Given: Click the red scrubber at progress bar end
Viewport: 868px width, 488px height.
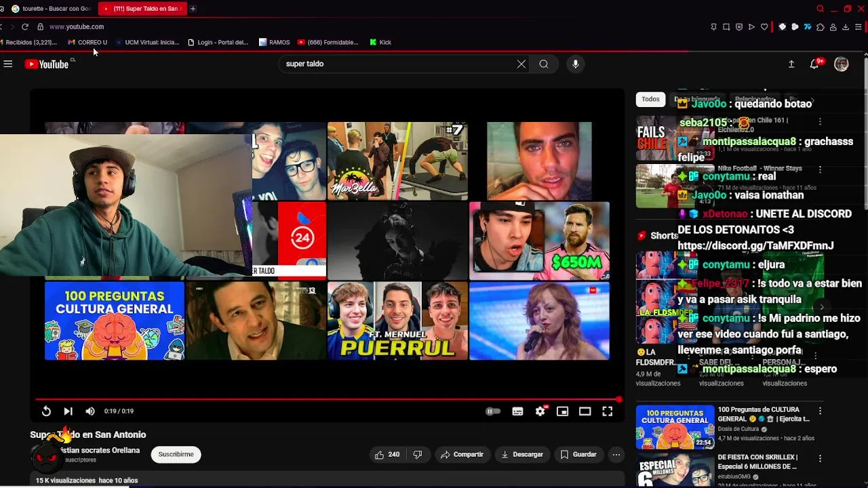Looking at the screenshot, I should 618,399.
